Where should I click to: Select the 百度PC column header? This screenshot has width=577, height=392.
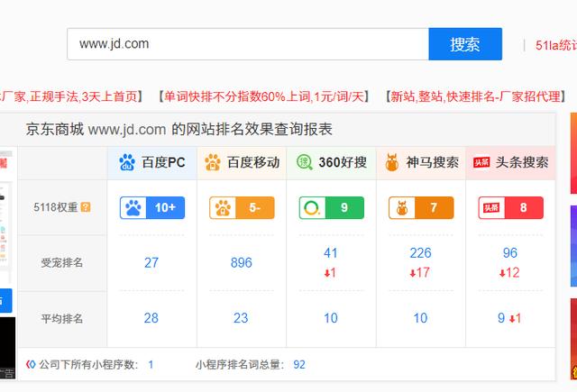tap(152, 162)
